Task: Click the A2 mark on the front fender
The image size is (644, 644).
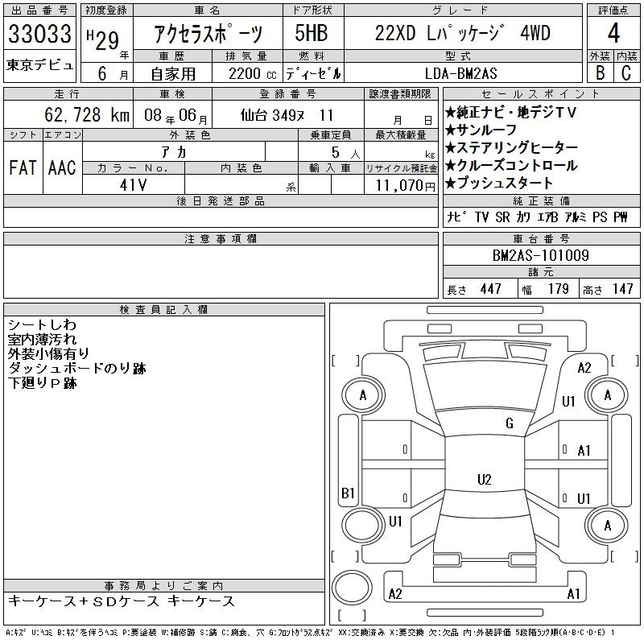Action: point(584,368)
